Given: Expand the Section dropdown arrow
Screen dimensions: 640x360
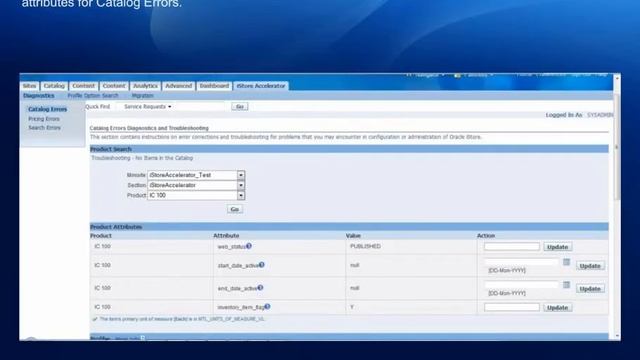Looking at the screenshot, I should (x=241, y=185).
